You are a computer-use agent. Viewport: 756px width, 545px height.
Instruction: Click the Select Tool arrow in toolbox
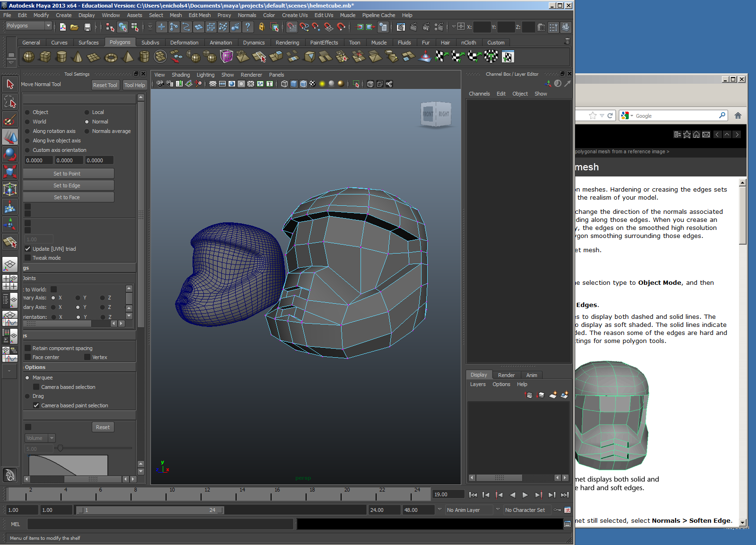pyautogui.click(x=10, y=84)
